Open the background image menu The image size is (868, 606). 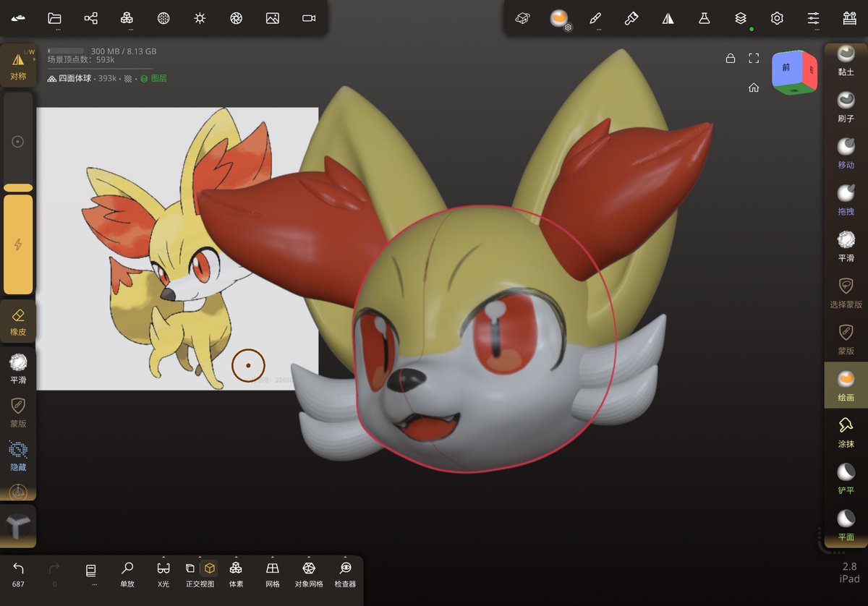coord(273,18)
